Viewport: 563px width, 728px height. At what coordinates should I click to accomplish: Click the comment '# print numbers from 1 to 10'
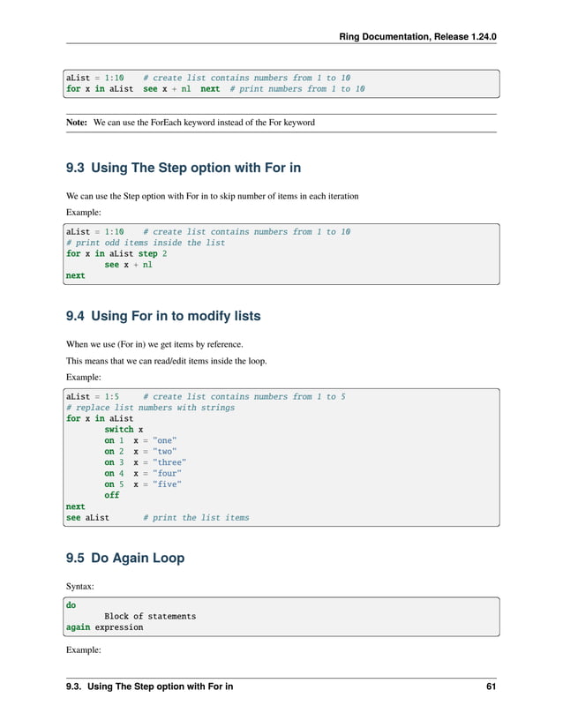point(297,88)
